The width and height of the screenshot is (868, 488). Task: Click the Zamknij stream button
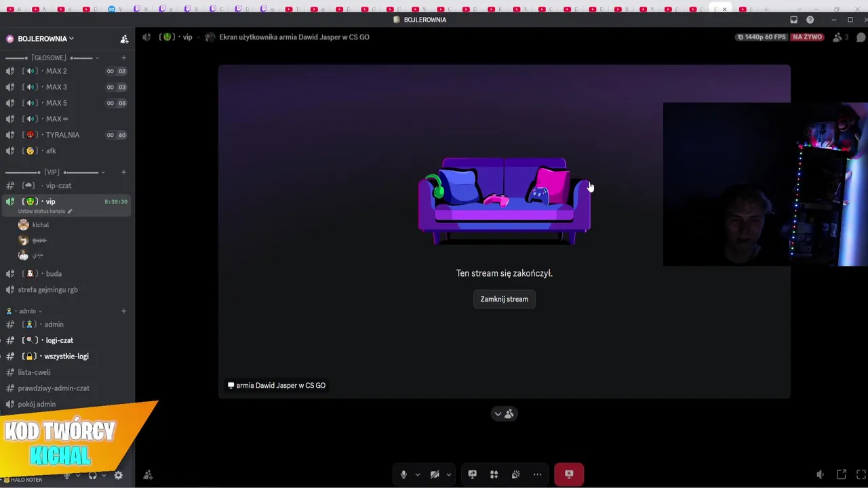504,299
